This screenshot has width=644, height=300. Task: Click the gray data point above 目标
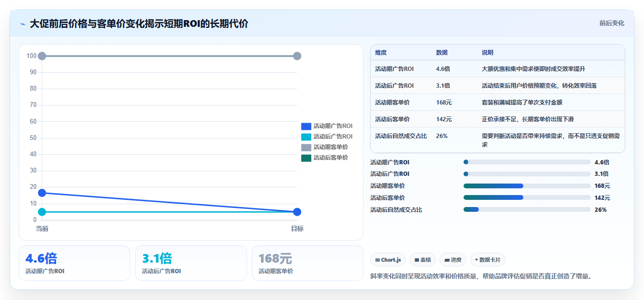[x=297, y=56]
